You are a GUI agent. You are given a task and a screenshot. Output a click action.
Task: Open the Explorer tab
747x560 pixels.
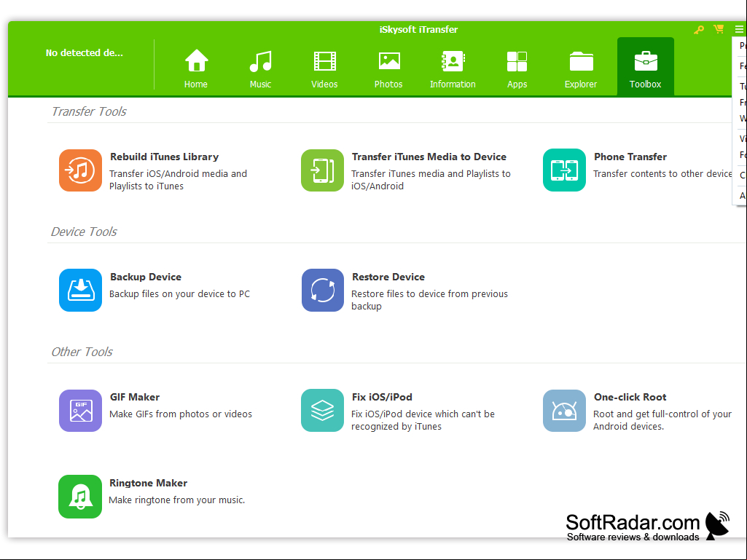(581, 68)
